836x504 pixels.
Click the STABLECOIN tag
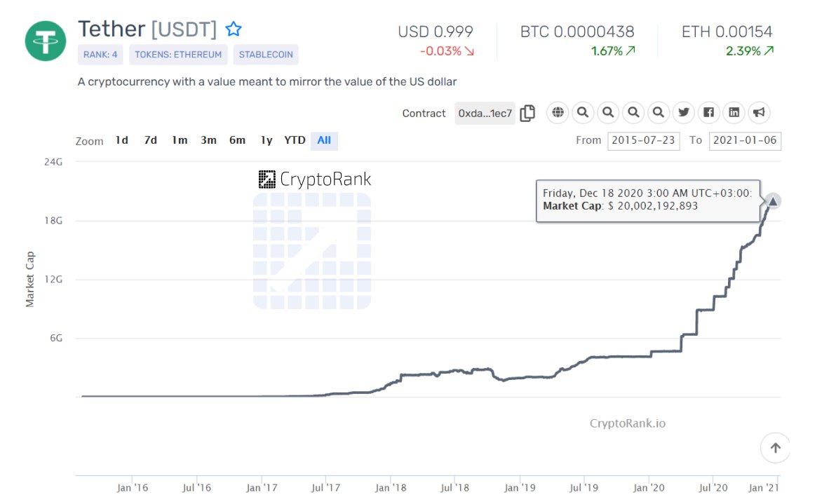[x=266, y=55]
